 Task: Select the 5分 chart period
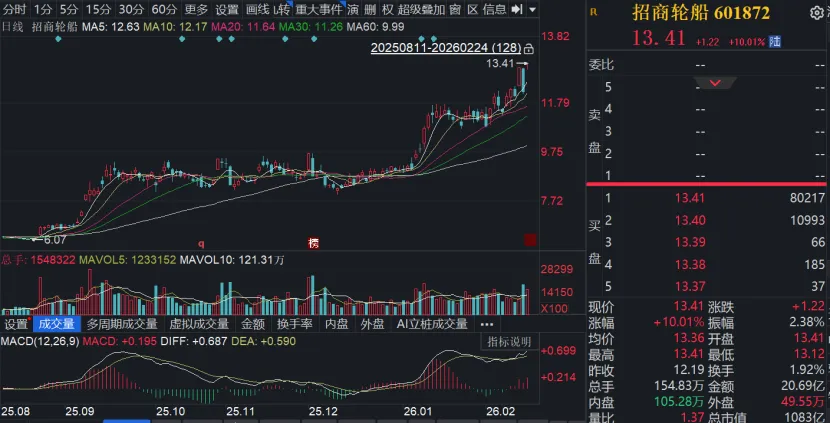pos(68,9)
